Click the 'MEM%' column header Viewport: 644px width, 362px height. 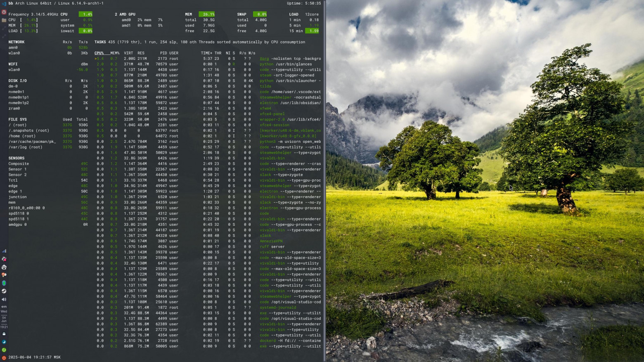(x=115, y=53)
